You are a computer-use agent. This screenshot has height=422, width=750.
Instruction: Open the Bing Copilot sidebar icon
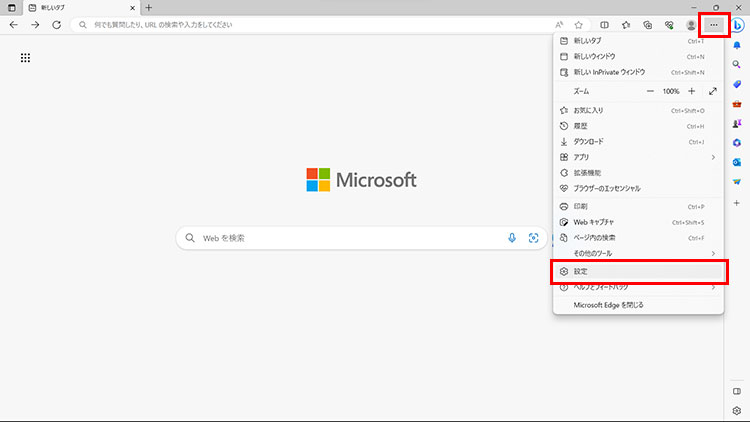[737, 24]
